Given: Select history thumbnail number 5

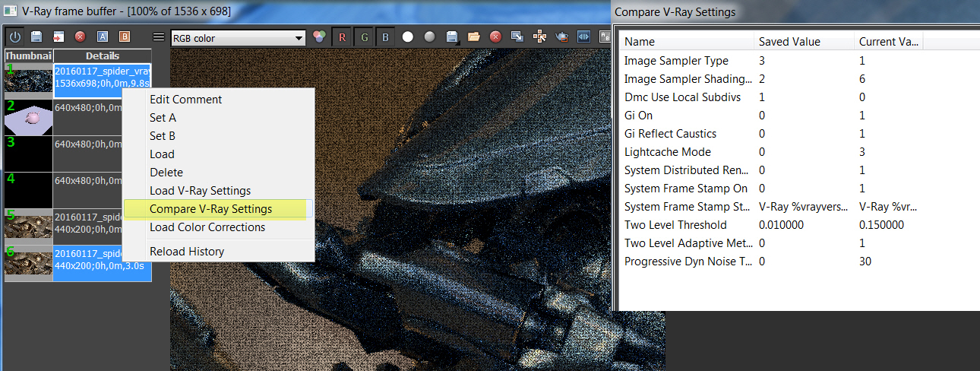Looking at the screenshot, I should (x=29, y=227).
